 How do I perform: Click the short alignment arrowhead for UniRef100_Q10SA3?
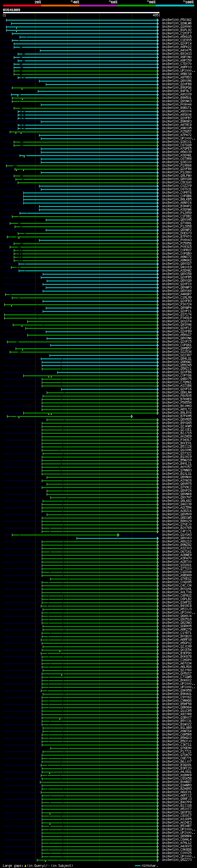(118, 535)
